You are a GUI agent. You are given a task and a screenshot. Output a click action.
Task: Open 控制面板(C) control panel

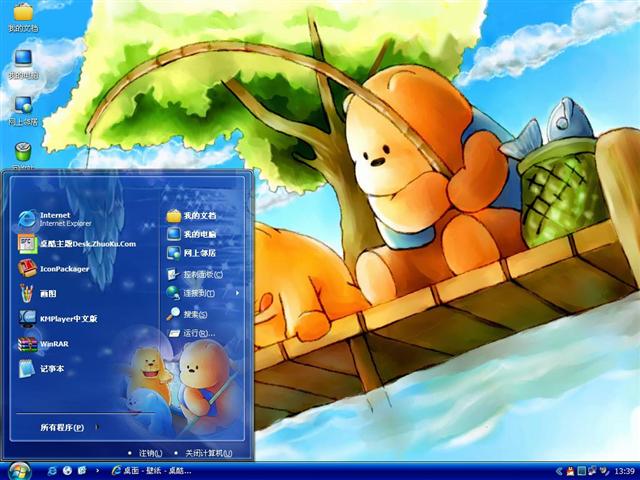pos(195,274)
